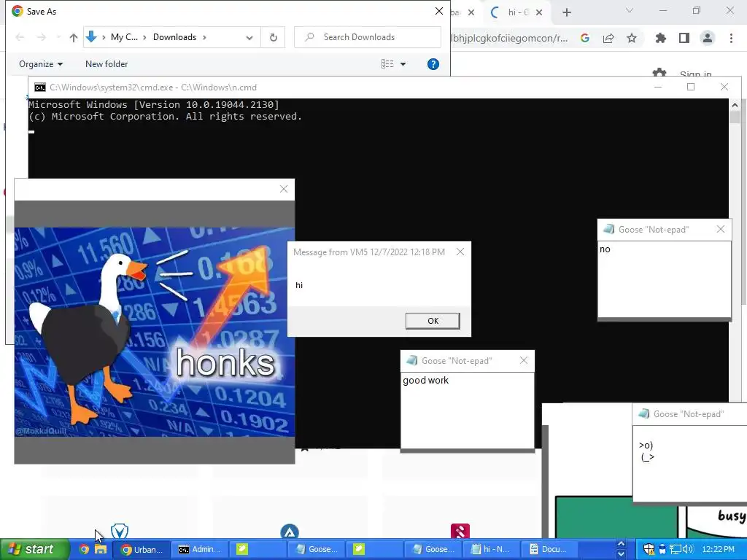Select My C... in the address breadcrumb
The width and height of the screenshot is (747, 560).
pyautogui.click(x=124, y=37)
